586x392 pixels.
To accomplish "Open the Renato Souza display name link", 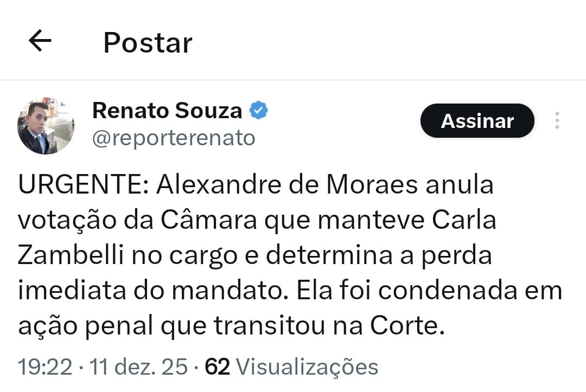I will coord(167,111).
